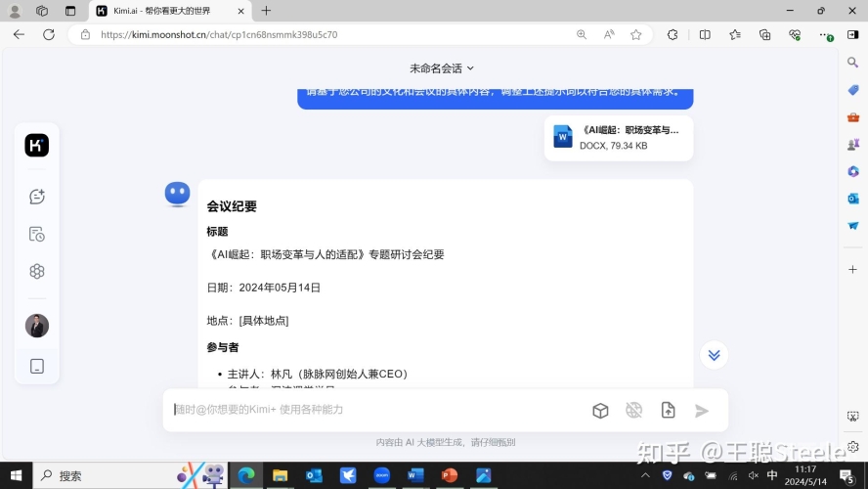This screenshot has width=868, height=489.
Task: Toggle split screen view
Action: coord(705,34)
